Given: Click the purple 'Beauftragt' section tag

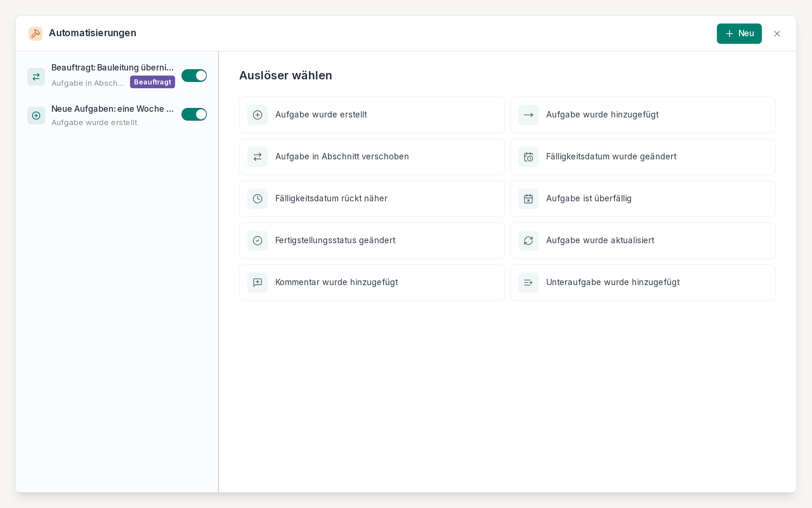Looking at the screenshot, I should point(153,82).
